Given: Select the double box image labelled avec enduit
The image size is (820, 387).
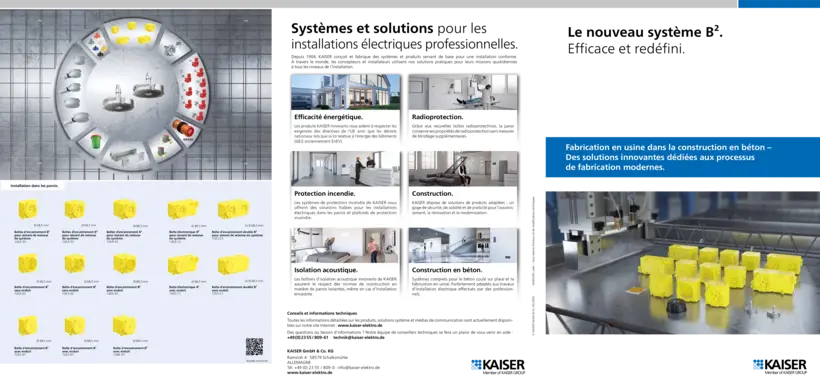Looking at the screenshot, I should click(233, 265).
